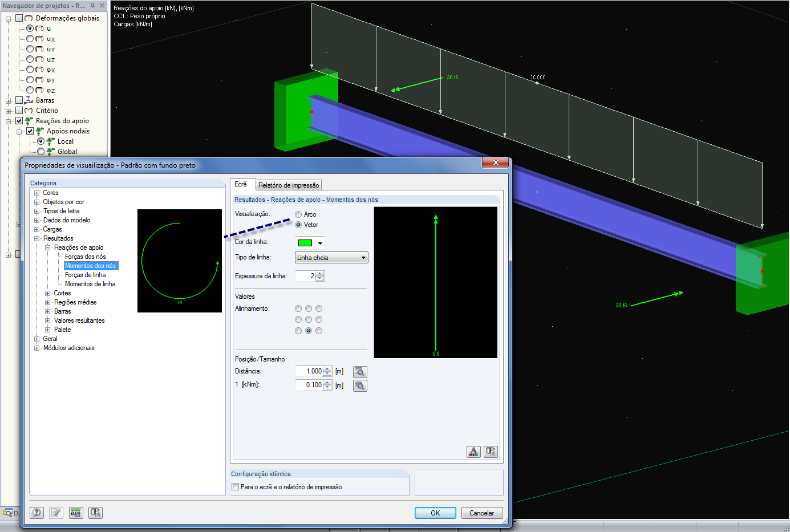This screenshot has width=790, height=532.
Task: Open the Tipo de linha dropdown
Action: 331,258
